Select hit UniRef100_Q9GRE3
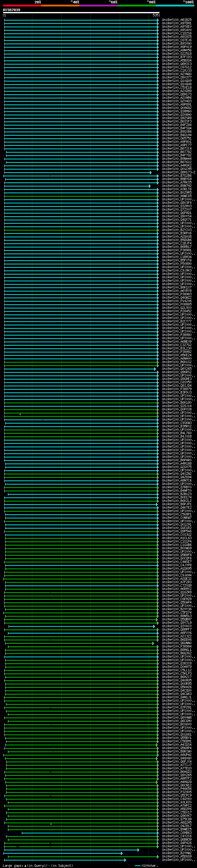This screenshot has height=868, width=197. point(176,379)
